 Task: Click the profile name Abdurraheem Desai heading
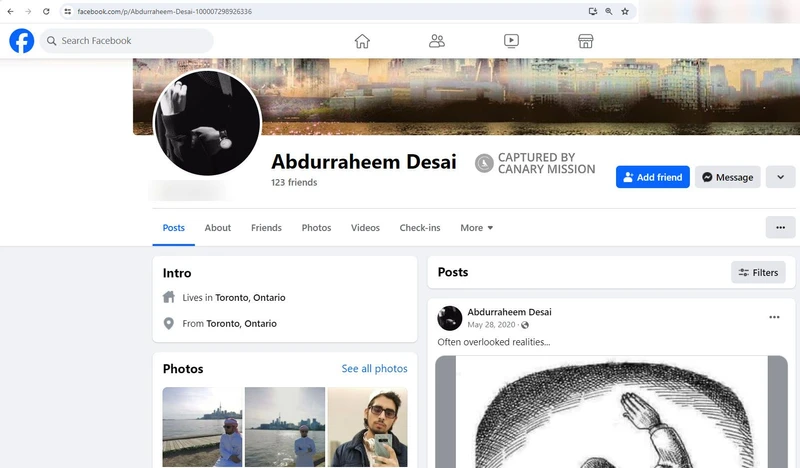pyautogui.click(x=364, y=162)
